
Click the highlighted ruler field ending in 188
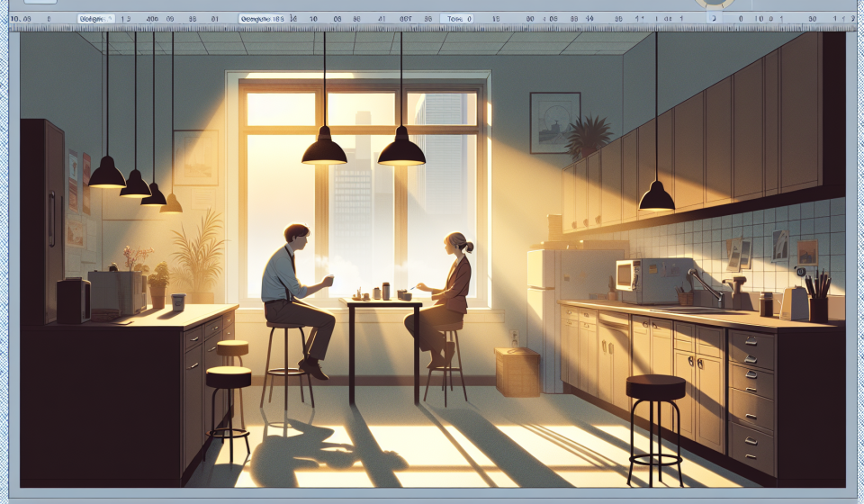click(262, 19)
